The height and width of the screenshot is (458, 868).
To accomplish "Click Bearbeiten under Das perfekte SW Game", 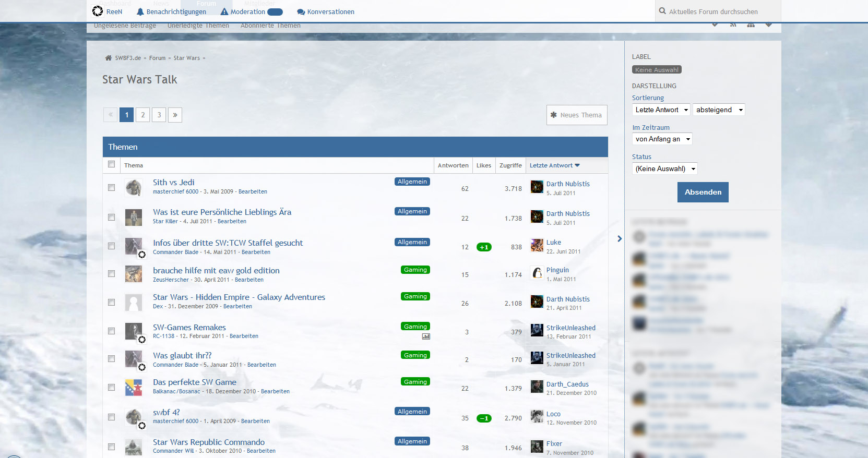I will pos(275,391).
